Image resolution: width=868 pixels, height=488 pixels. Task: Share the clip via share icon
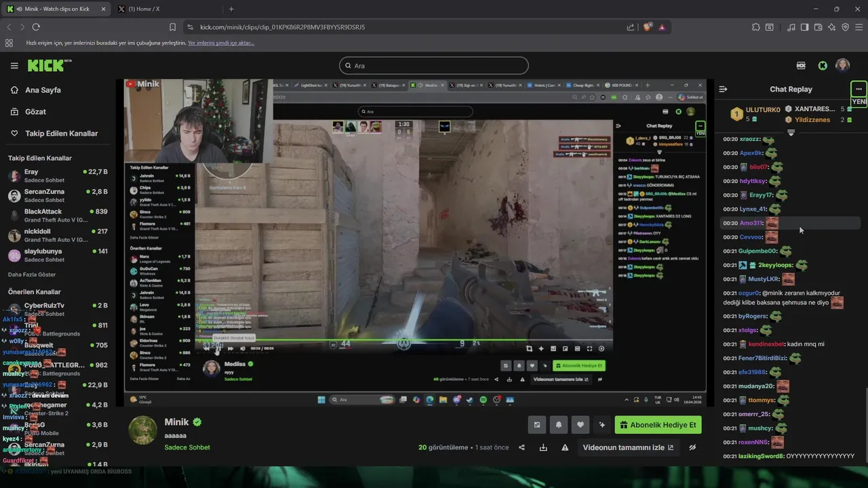click(521, 447)
